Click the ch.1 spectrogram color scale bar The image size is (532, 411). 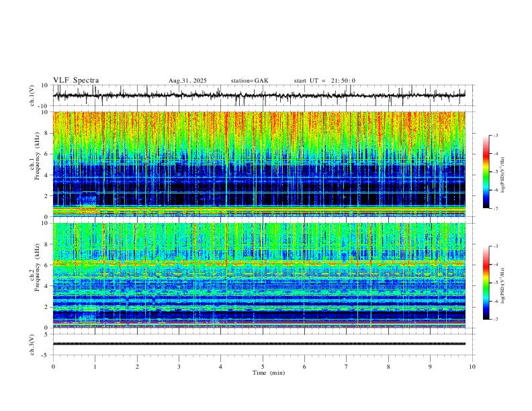[x=486, y=172]
